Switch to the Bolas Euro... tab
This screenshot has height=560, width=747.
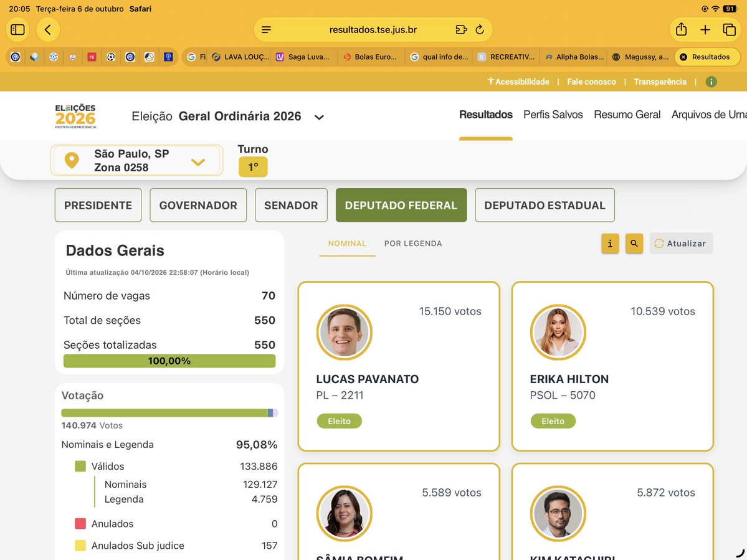[371, 57]
